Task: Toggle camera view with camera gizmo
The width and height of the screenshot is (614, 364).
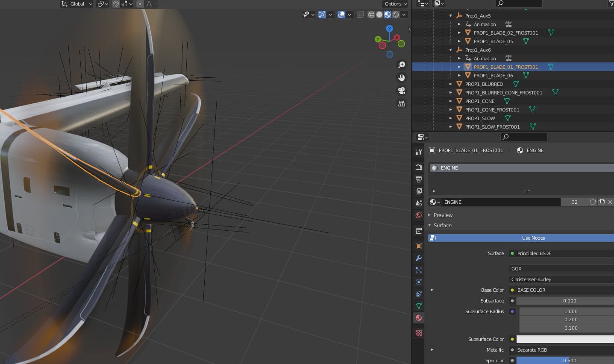Action: pos(402,91)
